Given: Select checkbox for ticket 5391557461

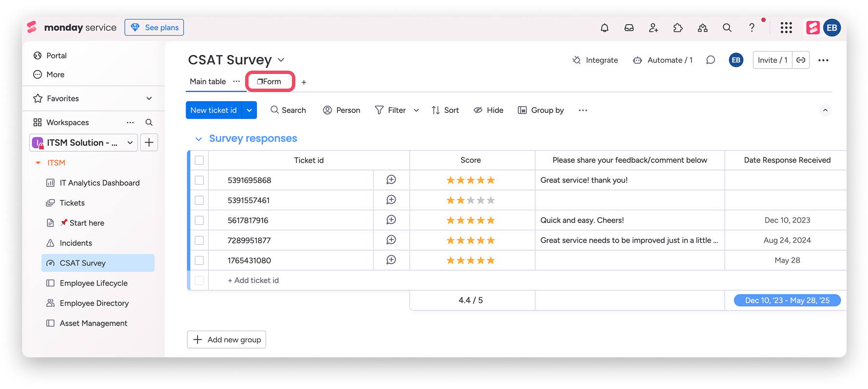Looking at the screenshot, I should [x=199, y=200].
